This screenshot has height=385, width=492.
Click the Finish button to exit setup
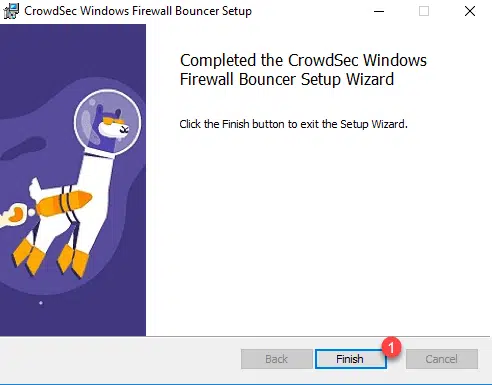(350, 359)
